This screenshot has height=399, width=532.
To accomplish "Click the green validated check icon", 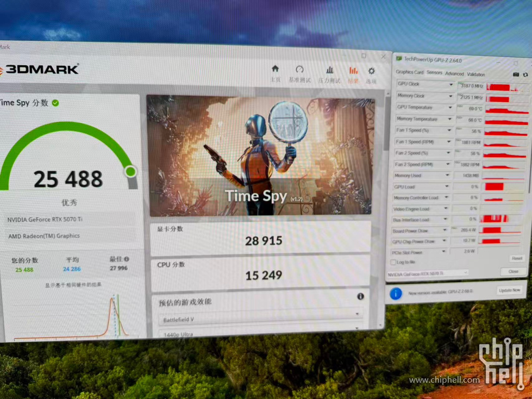I will (x=55, y=103).
